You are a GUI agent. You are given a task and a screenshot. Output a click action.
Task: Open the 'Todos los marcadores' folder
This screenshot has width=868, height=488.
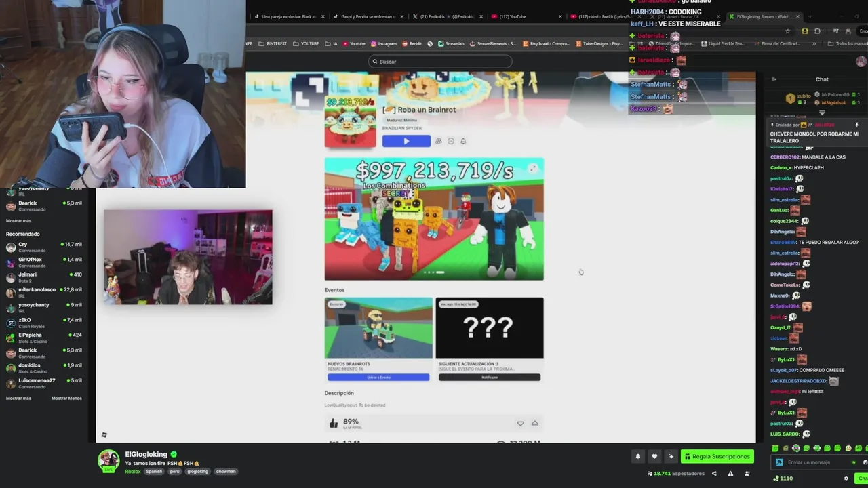coord(848,43)
